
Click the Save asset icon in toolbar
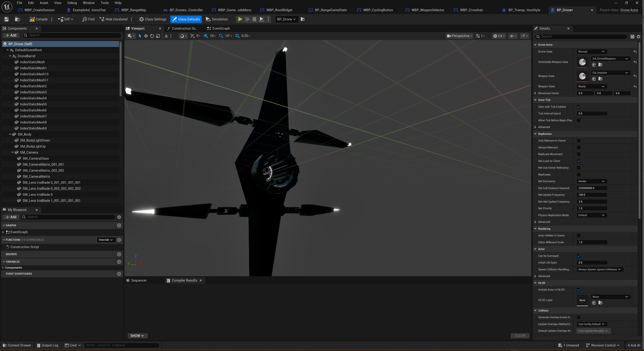click(x=7, y=19)
